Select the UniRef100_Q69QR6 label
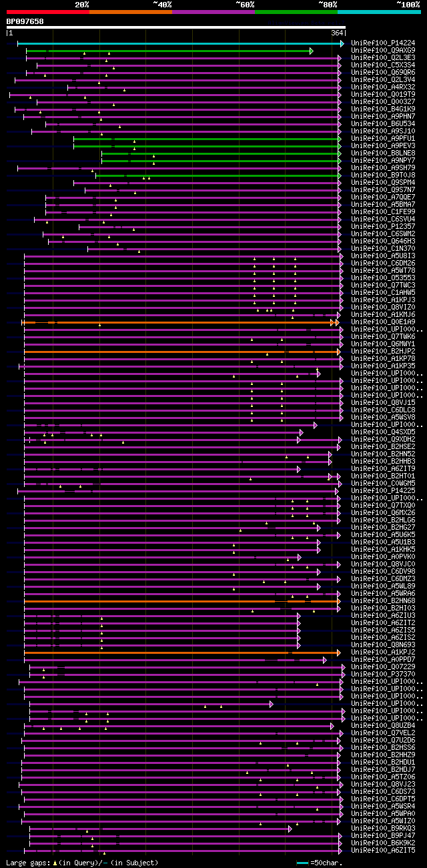Screen dimensions: 427x868 click(x=383, y=73)
